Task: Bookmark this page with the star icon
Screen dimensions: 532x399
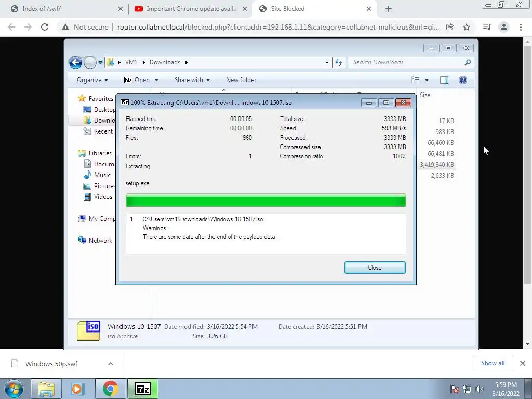Action: [x=467, y=27]
